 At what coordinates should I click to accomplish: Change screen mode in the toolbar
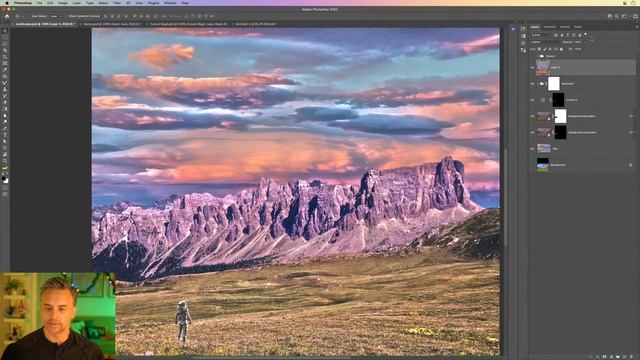pyautogui.click(x=5, y=194)
